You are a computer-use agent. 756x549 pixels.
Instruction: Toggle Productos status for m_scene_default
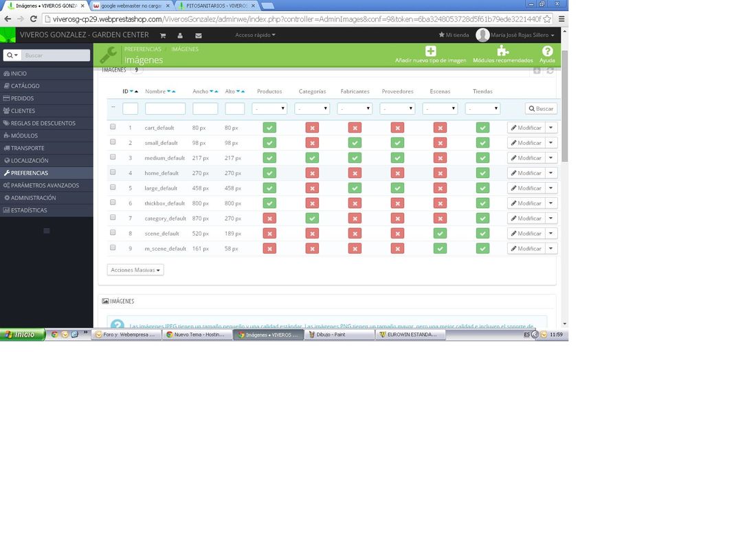[x=269, y=249]
